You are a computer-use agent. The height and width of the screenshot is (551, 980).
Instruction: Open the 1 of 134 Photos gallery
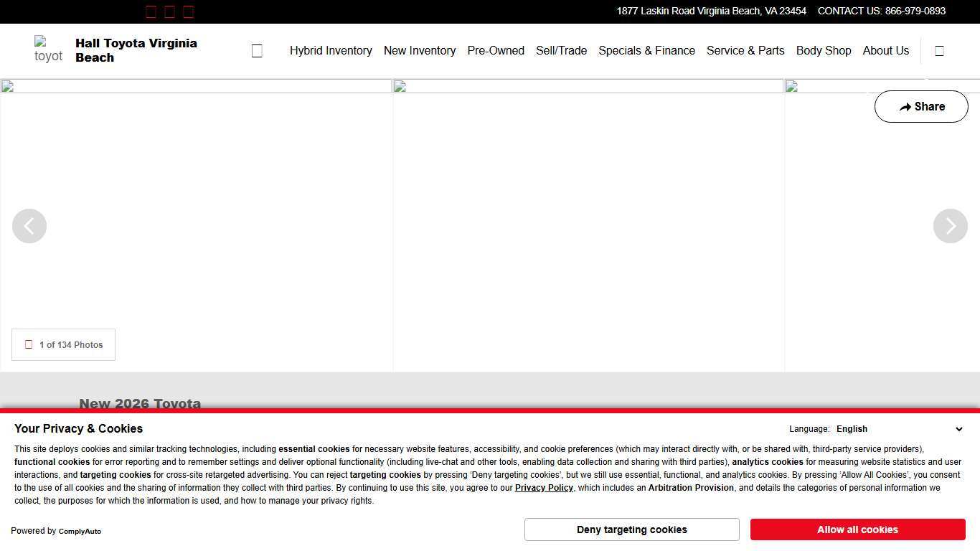63,345
